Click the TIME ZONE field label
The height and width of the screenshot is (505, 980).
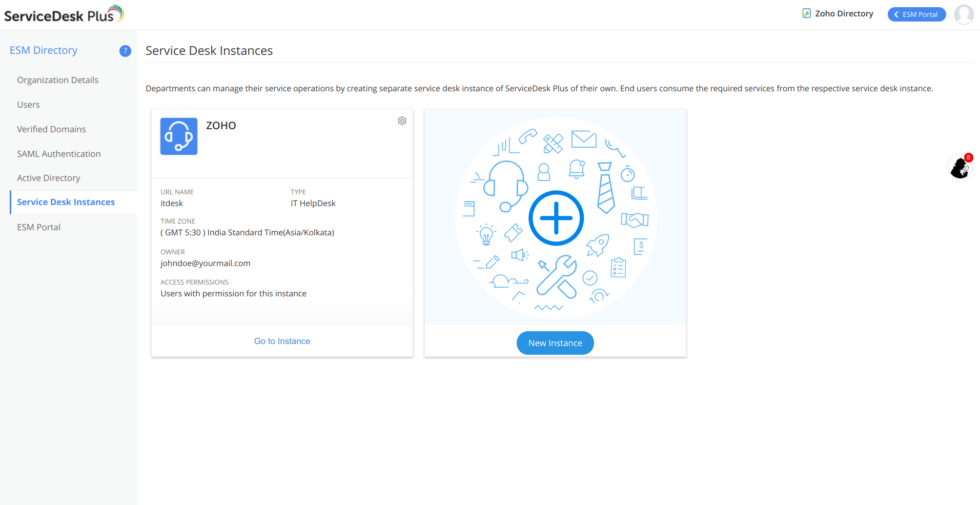click(178, 221)
